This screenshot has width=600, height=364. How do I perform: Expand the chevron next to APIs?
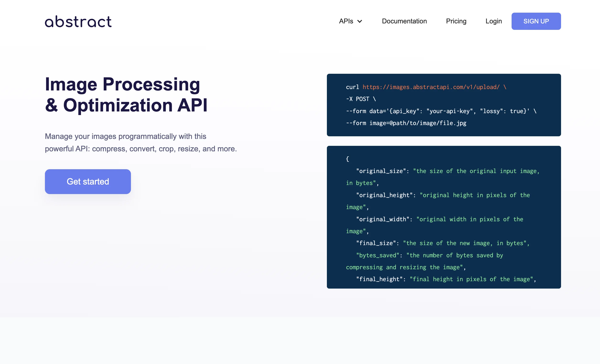point(360,21)
